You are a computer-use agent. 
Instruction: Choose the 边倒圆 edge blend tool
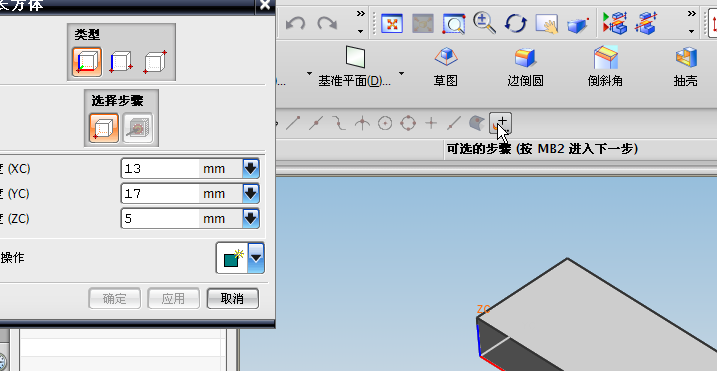[525, 66]
